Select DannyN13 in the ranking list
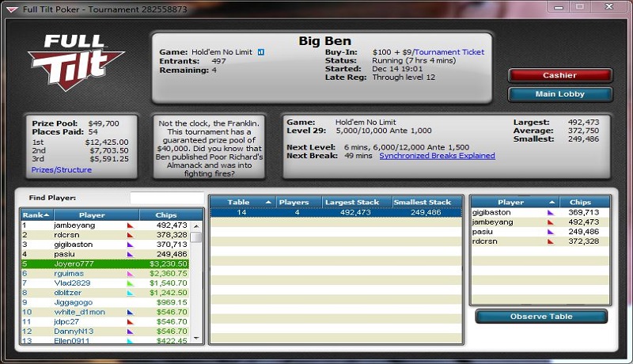Image resolution: width=633 pixels, height=364 pixels. (105, 332)
